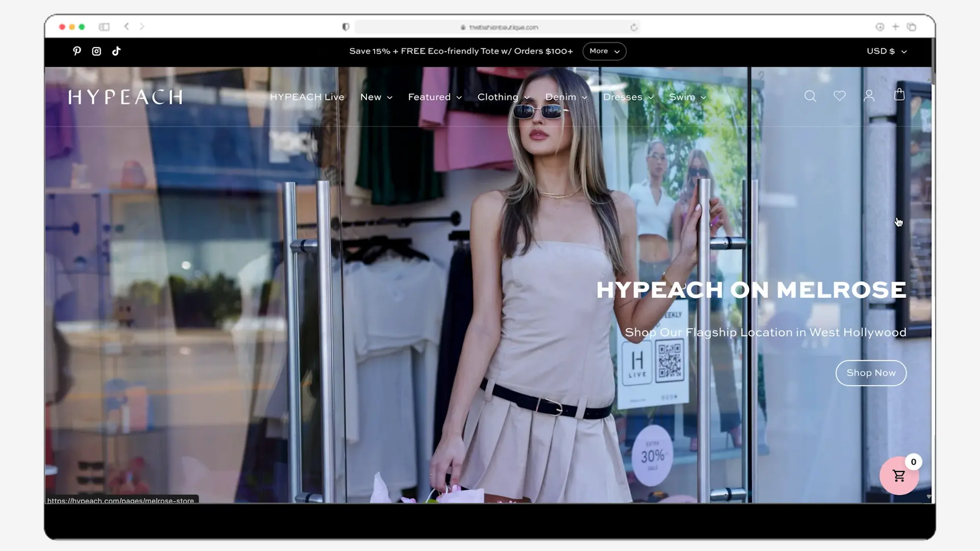Expand the Denim menu
The width and height of the screenshot is (980, 551).
(566, 97)
